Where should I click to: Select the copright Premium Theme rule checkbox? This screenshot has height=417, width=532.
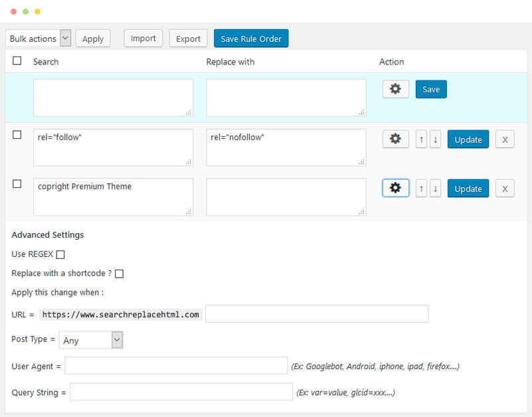pyautogui.click(x=17, y=184)
